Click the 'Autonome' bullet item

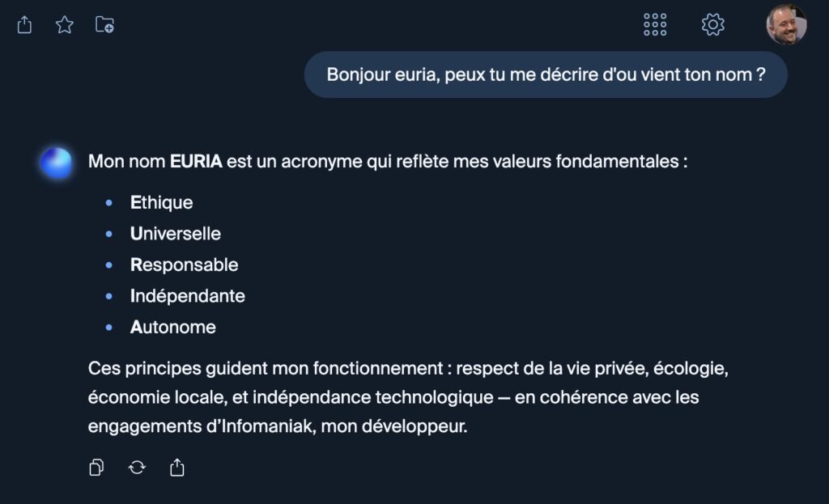click(172, 328)
